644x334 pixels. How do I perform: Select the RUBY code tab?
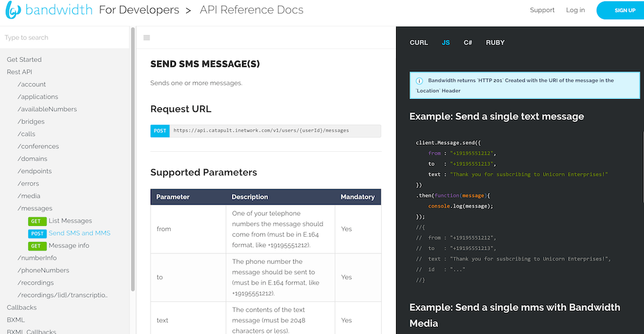pos(495,42)
